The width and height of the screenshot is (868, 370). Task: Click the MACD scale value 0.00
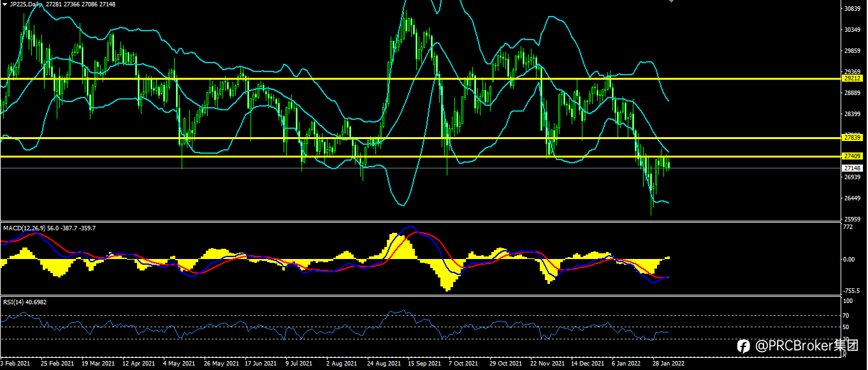pyautogui.click(x=849, y=260)
